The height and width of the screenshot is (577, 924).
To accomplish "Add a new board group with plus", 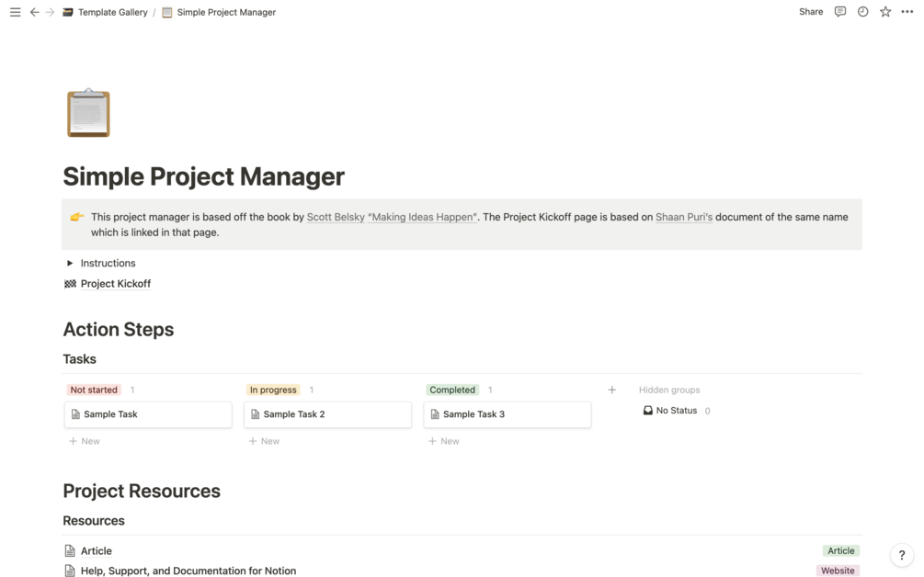I will (x=612, y=390).
